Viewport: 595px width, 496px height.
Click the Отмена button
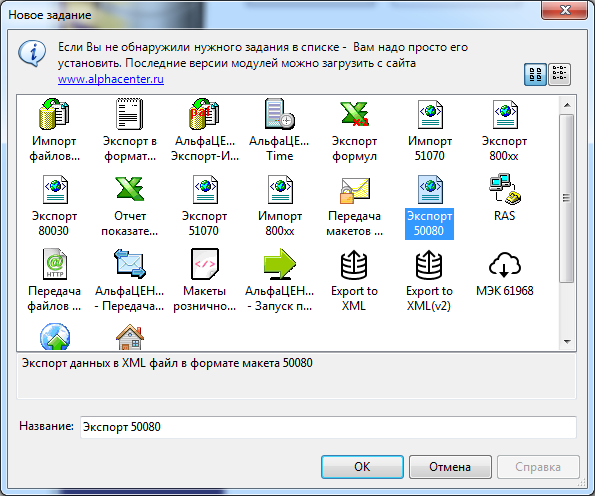(x=450, y=467)
